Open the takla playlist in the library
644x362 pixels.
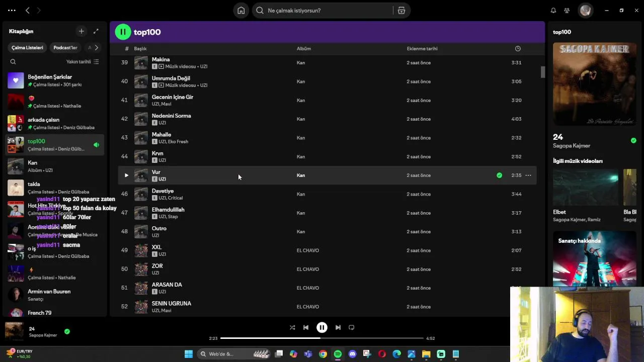click(55, 188)
